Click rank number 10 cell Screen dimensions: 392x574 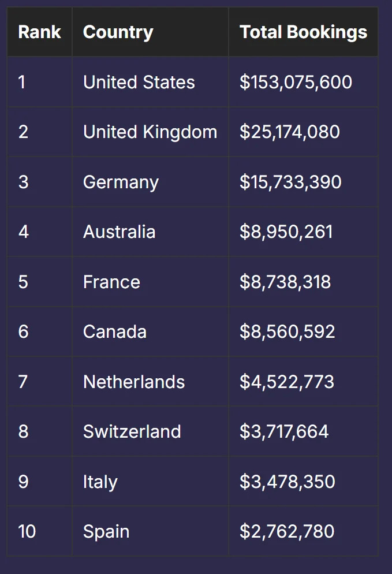click(27, 531)
